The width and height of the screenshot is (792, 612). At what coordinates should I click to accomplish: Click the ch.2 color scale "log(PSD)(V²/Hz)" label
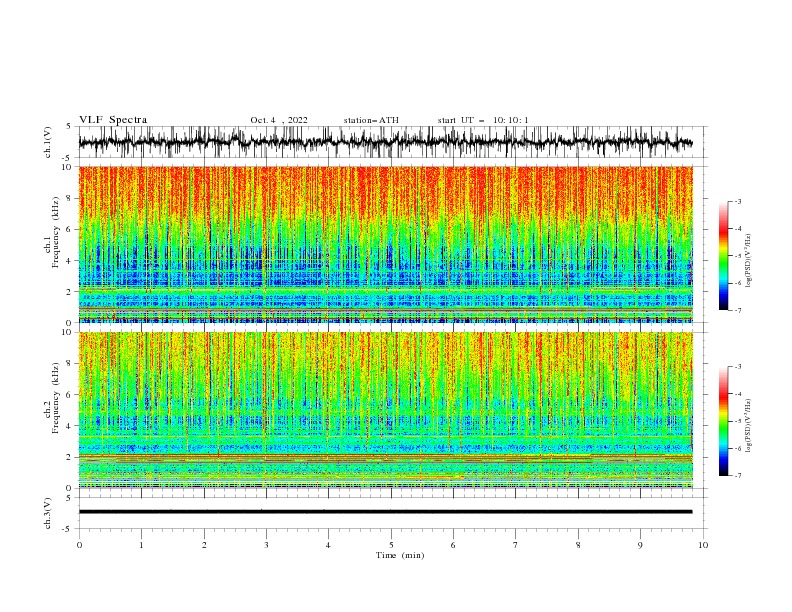[x=749, y=426]
